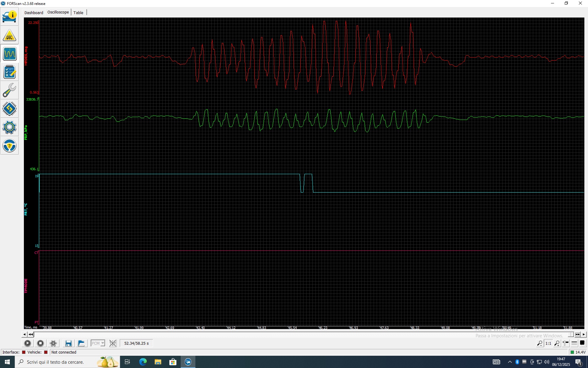This screenshot has height=368, width=588.
Task: Open the configuration and programming chip icon
Action: 9,109
